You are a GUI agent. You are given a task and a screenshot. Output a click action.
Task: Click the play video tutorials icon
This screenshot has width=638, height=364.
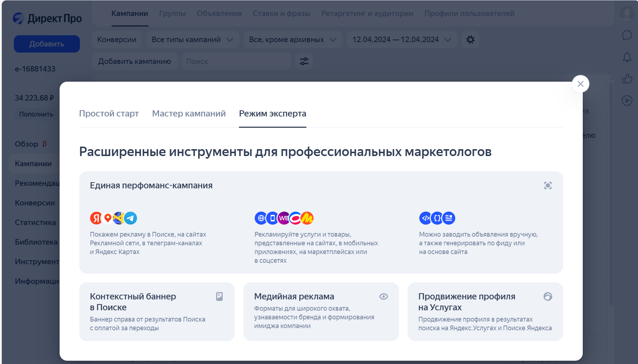point(627,101)
